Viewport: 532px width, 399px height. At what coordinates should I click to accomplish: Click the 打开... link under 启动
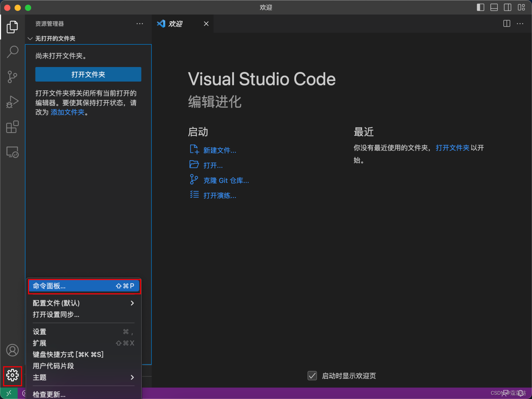213,165
